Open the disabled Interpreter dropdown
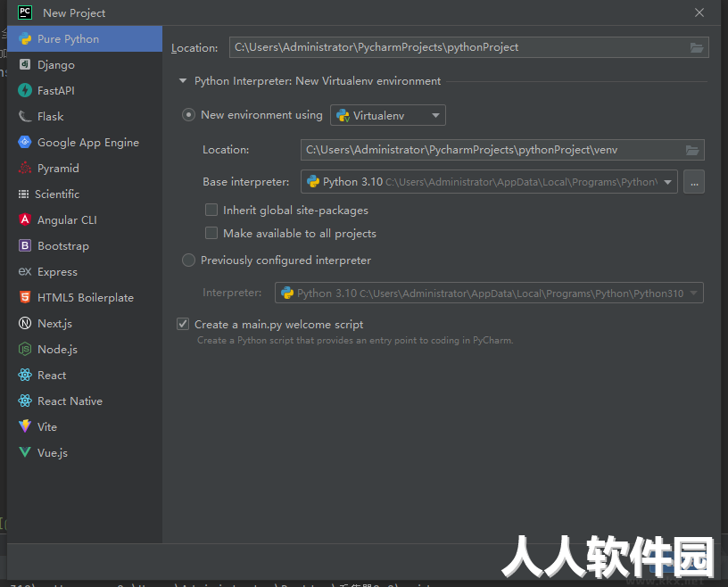Image resolution: width=728 pixels, height=587 pixels. tap(489, 293)
